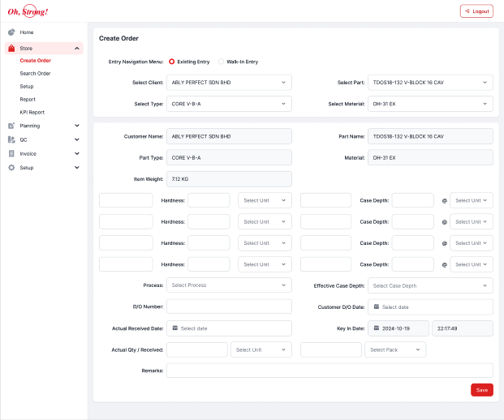Click the Oh, Strong! logo
This screenshot has width=504, height=420.
click(25, 11)
